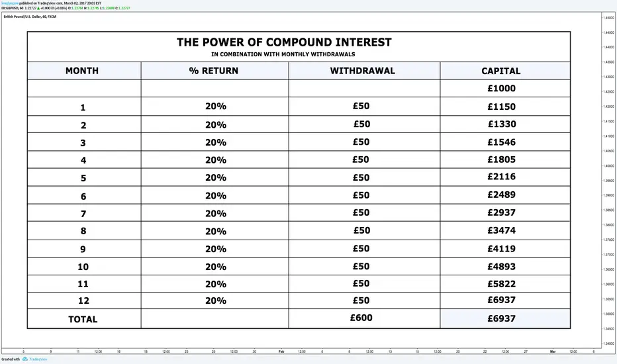Click the £1000 starting capital cell
This screenshot has width=617, height=364.
point(502,88)
